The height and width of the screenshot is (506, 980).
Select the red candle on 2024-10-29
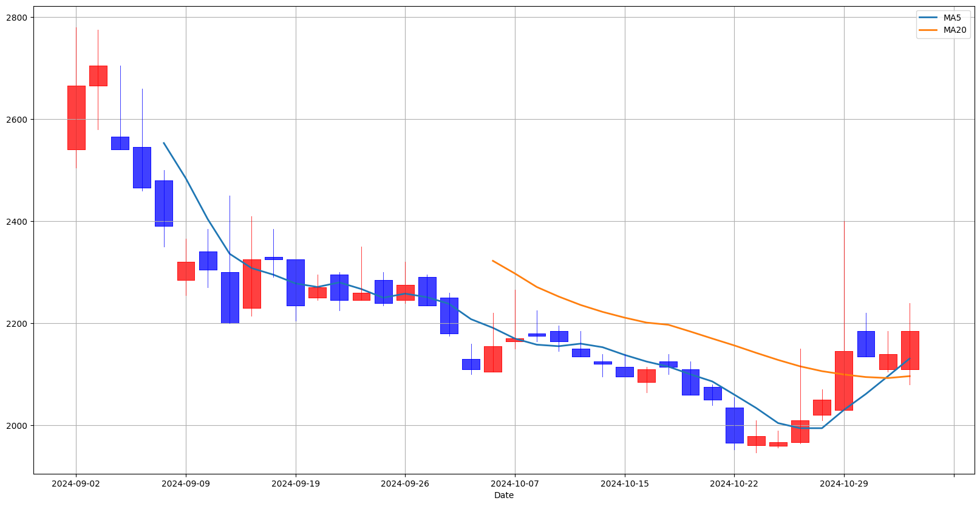coord(844,381)
